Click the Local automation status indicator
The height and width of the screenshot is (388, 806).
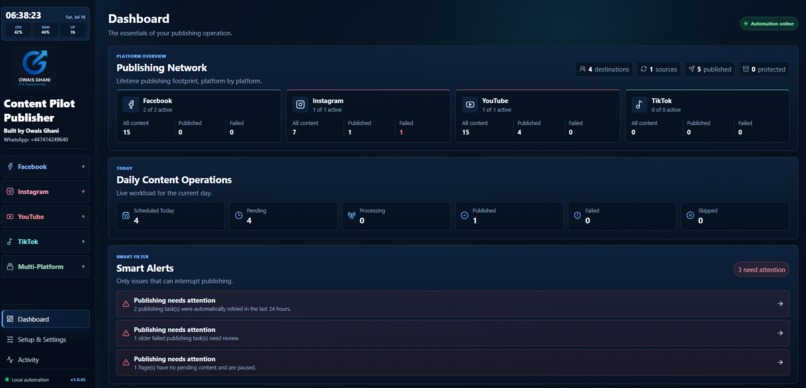(27, 380)
